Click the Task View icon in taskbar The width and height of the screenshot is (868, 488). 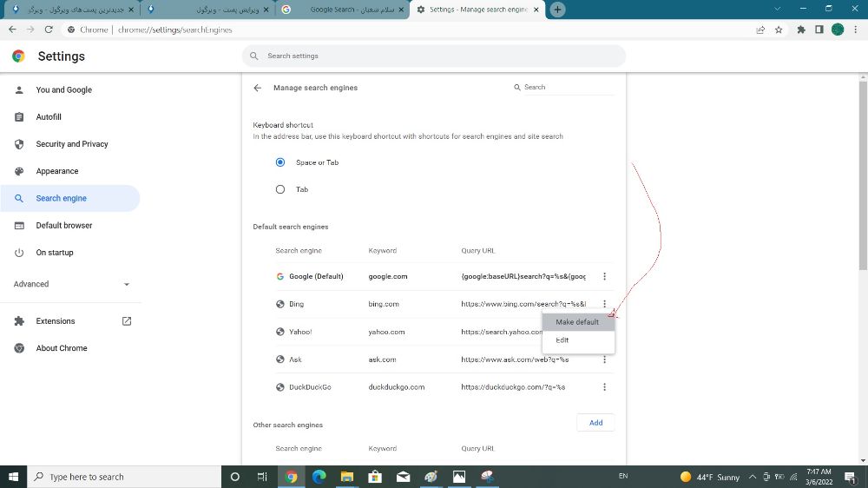click(x=262, y=477)
